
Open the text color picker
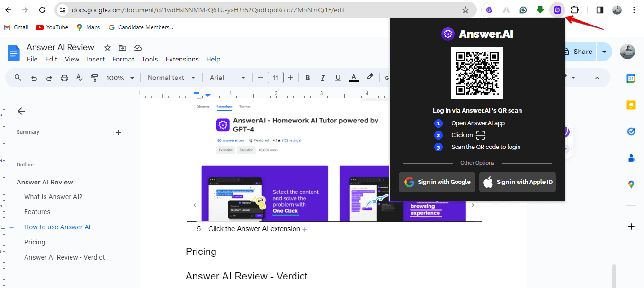pyautogui.click(x=353, y=78)
